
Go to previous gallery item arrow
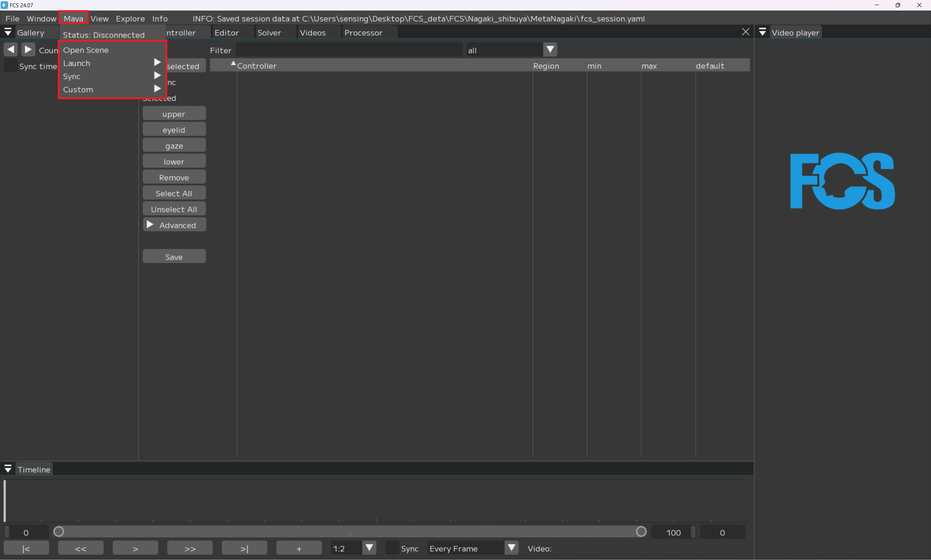coord(11,49)
